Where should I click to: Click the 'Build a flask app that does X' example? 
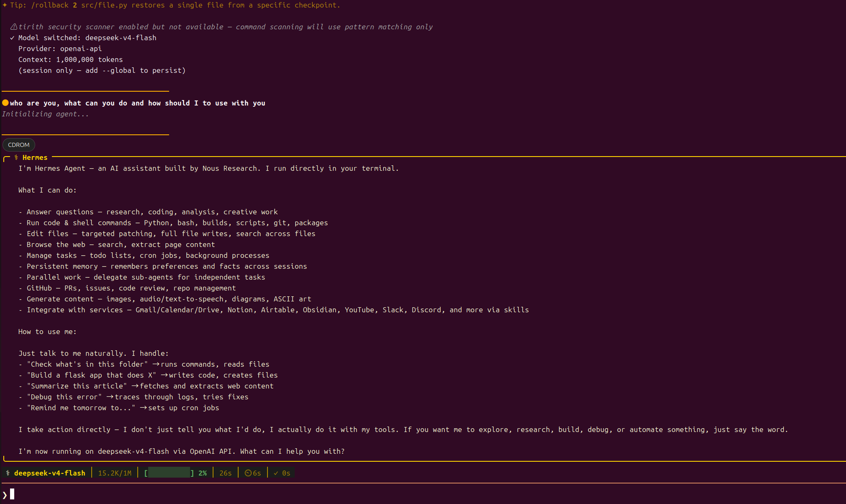(148, 375)
